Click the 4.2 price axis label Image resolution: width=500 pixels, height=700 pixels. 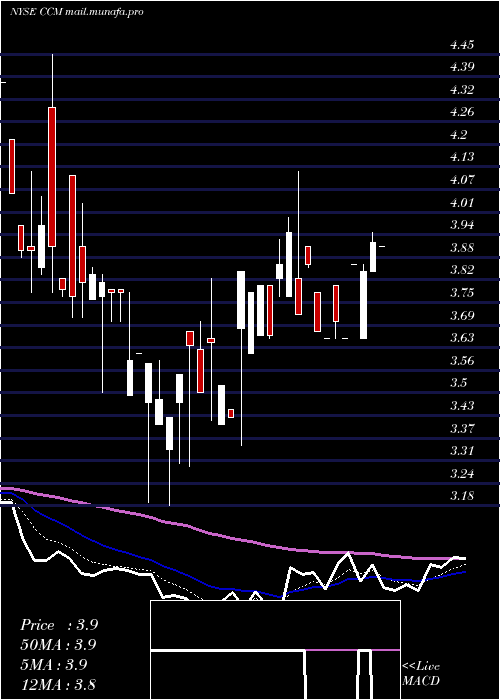tap(458, 135)
